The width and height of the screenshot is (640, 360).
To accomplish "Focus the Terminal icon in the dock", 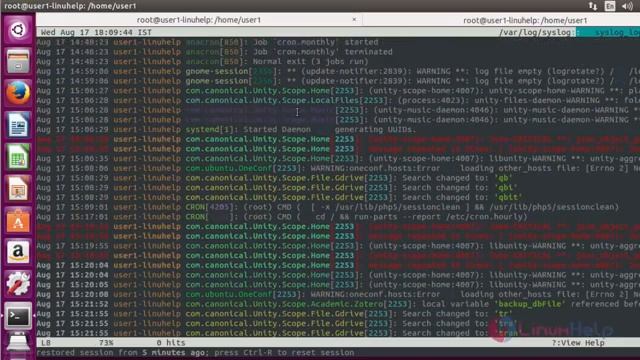I will pyautogui.click(x=18, y=316).
